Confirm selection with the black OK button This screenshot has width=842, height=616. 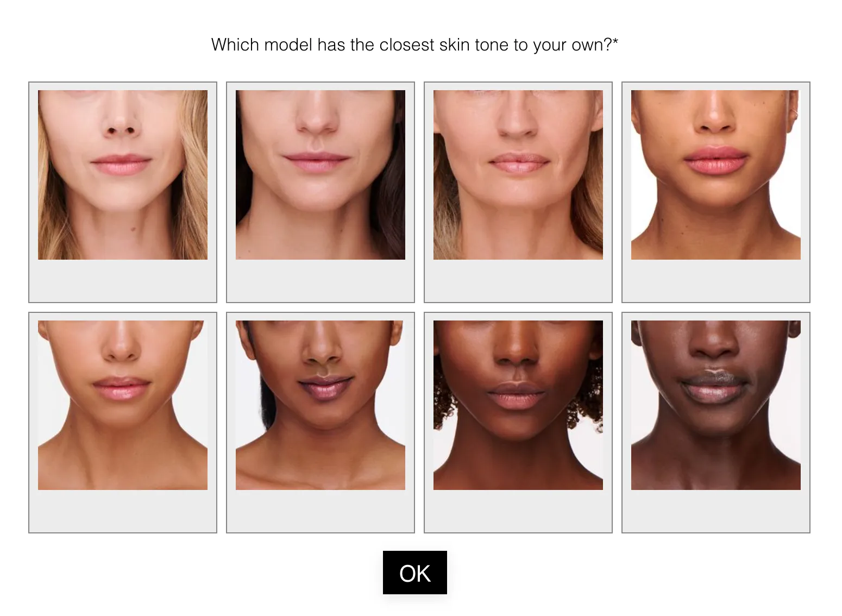(x=415, y=573)
